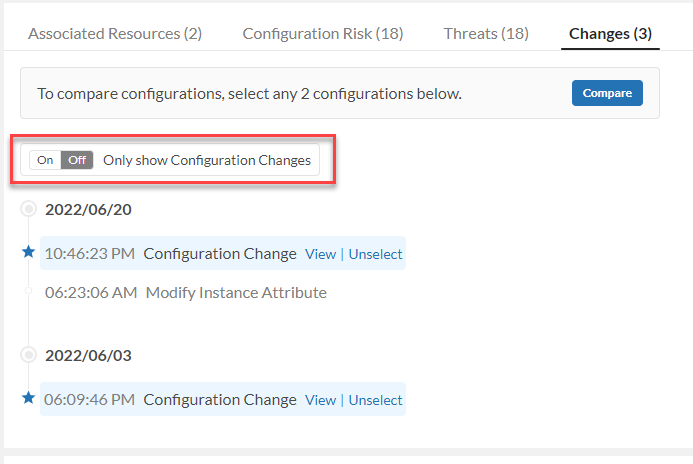Click the 2022/06/03 timeline date marker
Image resolution: width=693 pixels, height=464 pixels.
(28, 355)
